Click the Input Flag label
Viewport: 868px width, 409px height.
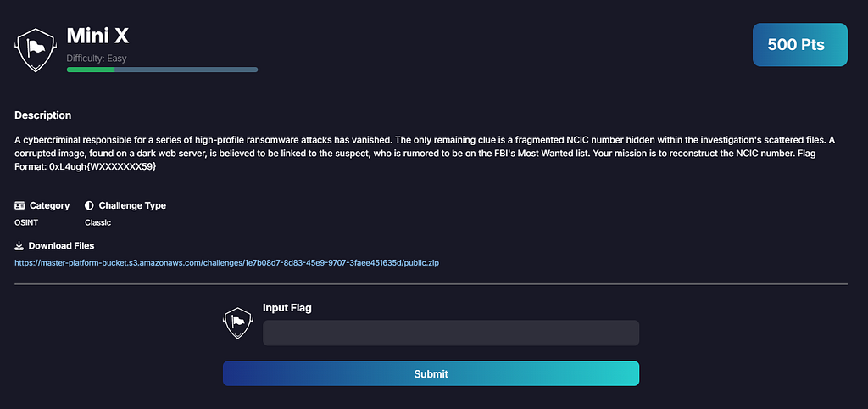[287, 308]
